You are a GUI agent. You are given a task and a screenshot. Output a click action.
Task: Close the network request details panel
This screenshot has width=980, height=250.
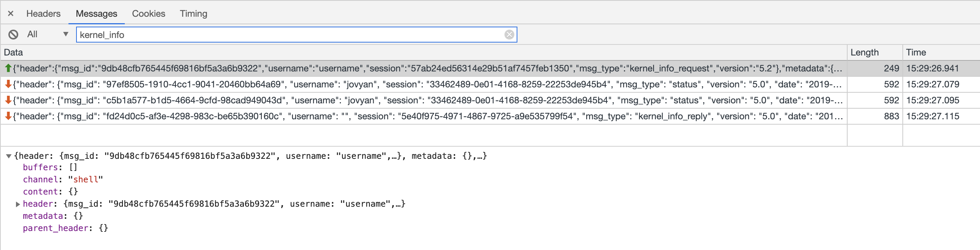(x=11, y=13)
